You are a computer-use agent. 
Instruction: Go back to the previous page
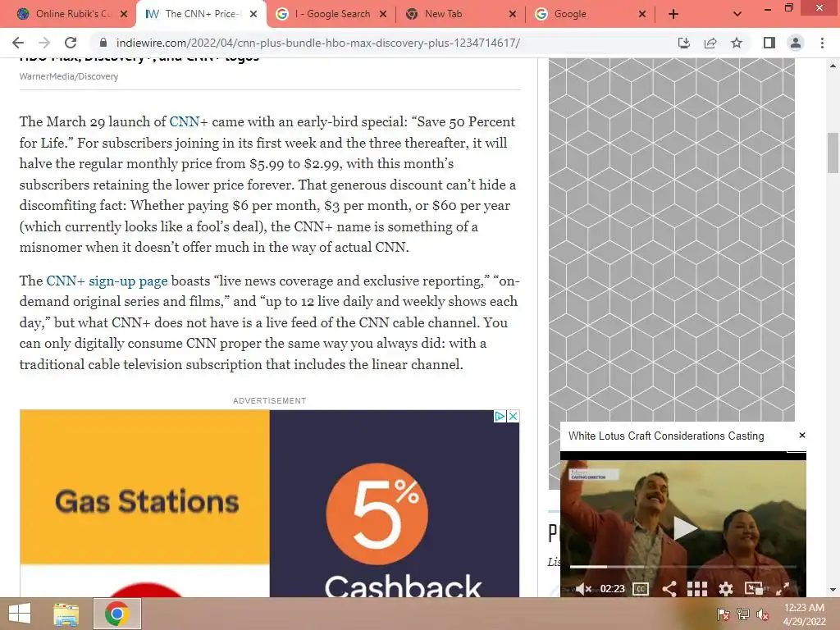click(x=18, y=43)
